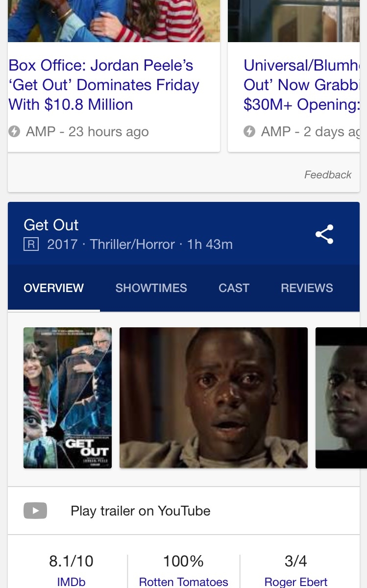Open the SHOWTIMES tab
The width and height of the screenshot is (367, 588).
point(151,288)
